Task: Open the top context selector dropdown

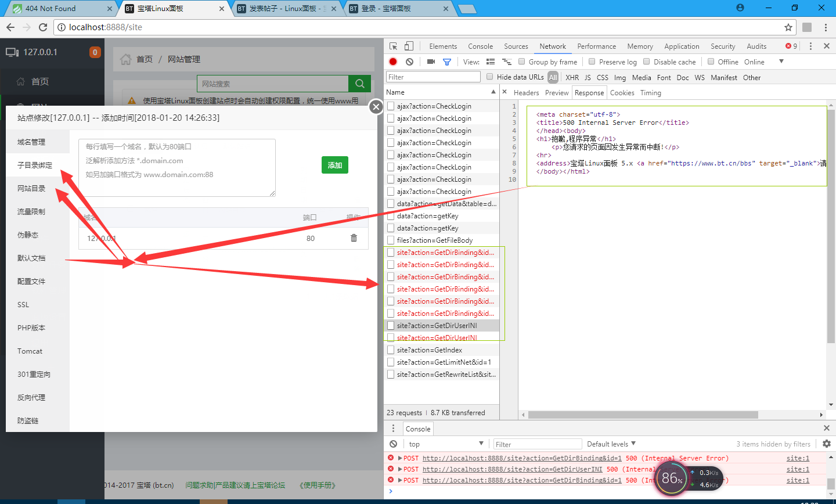Action: [x=446, y=444]
